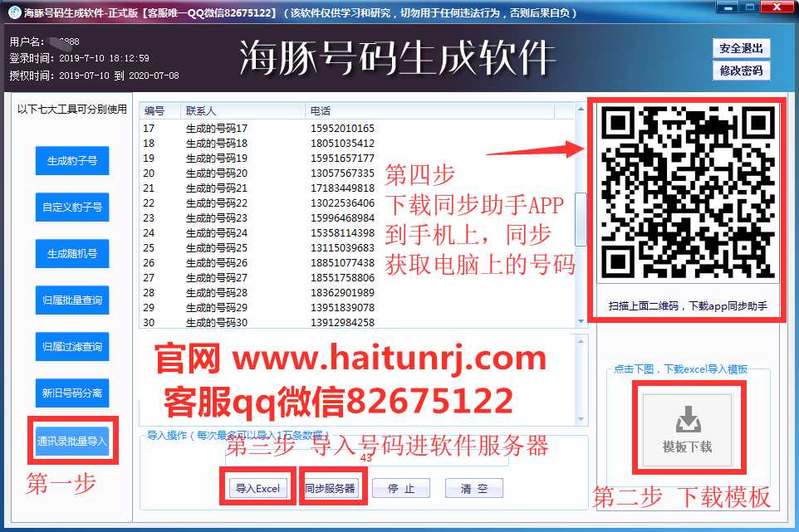Click phone number 15951657177
This screenshot has width=799, height=532.
342,159
